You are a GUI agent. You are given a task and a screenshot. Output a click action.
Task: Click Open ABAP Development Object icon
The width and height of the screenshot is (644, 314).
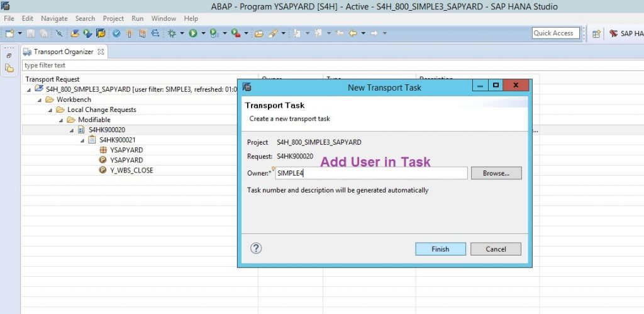75,34
